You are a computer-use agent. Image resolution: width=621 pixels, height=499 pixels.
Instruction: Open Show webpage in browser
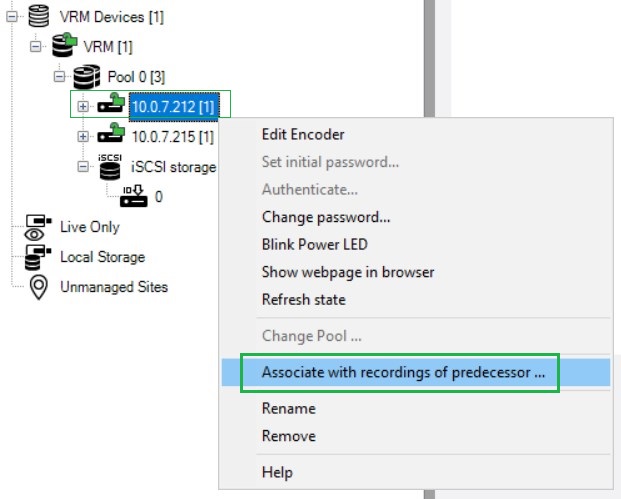pos(347,272)
